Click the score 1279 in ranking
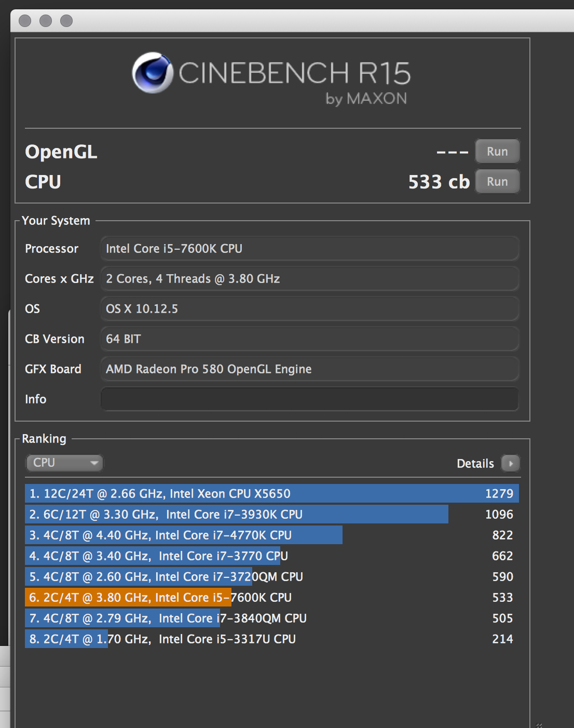 (499, 493)
